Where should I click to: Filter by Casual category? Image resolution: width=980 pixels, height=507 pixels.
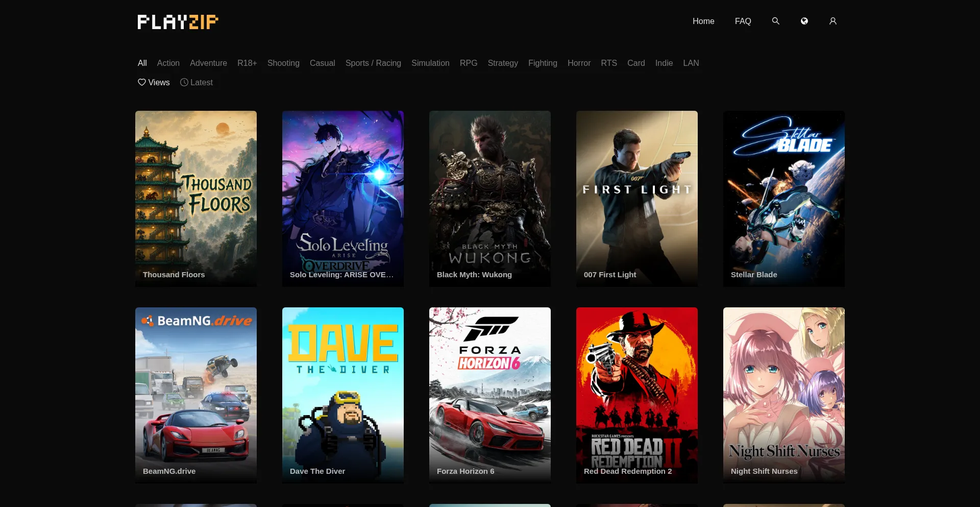[x=323, y=63]
